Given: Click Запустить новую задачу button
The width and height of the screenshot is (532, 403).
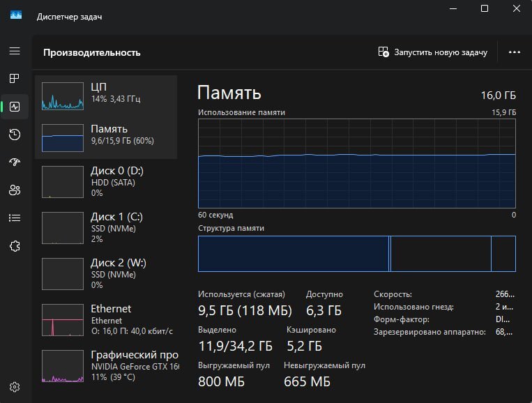Looking at the screenshot, I should [432, 52].
